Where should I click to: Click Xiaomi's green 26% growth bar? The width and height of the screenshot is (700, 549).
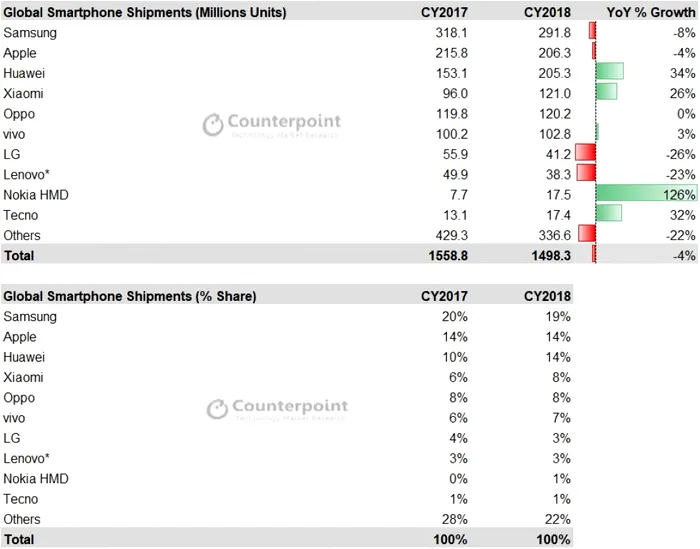(606, 92)
